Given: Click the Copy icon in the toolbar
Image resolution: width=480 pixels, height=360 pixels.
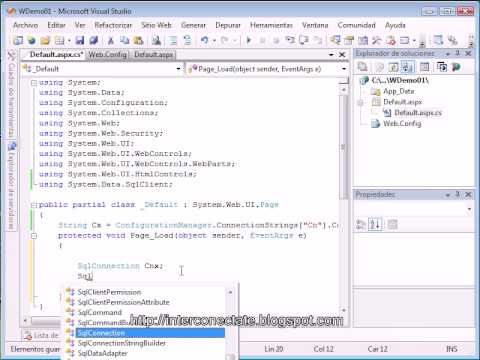Looking at the screenshot, I should (124, 40).
